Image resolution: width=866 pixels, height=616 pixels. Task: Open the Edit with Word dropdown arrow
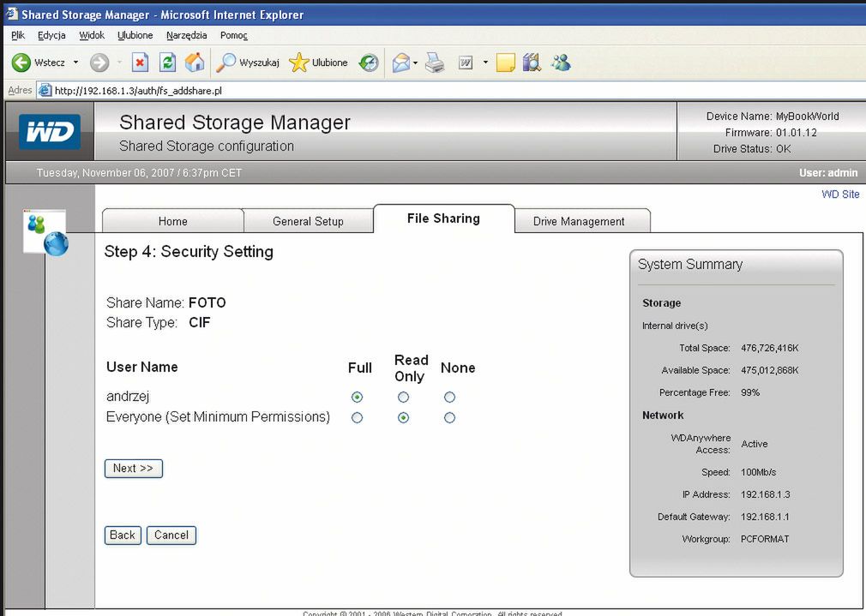485,63
